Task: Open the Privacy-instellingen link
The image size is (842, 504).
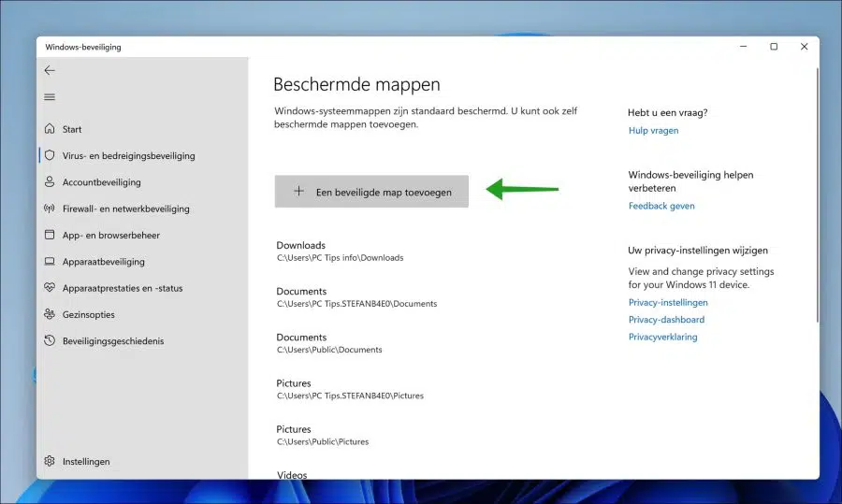Action: (668, 303)
